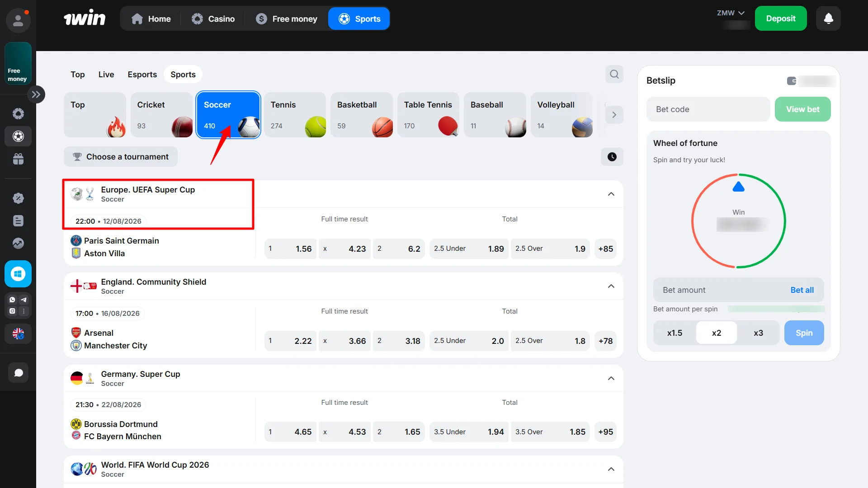Click the Windows app download icon
Screen dimensions: 868x488
click(18, 274)
